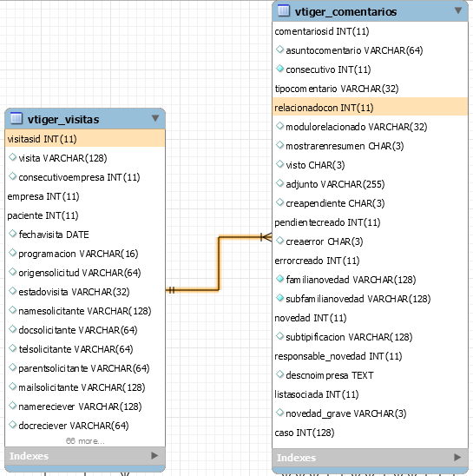Select the vtiger_comentarios table title
The image size is (473, 476).
pos(345,11)
